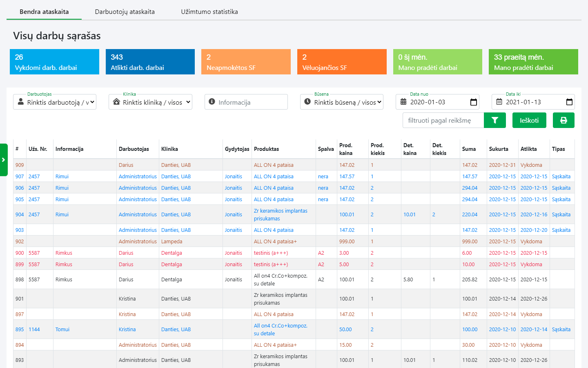
Task: Open the Klinika clinic dropdown
Action: click(150, 102)
